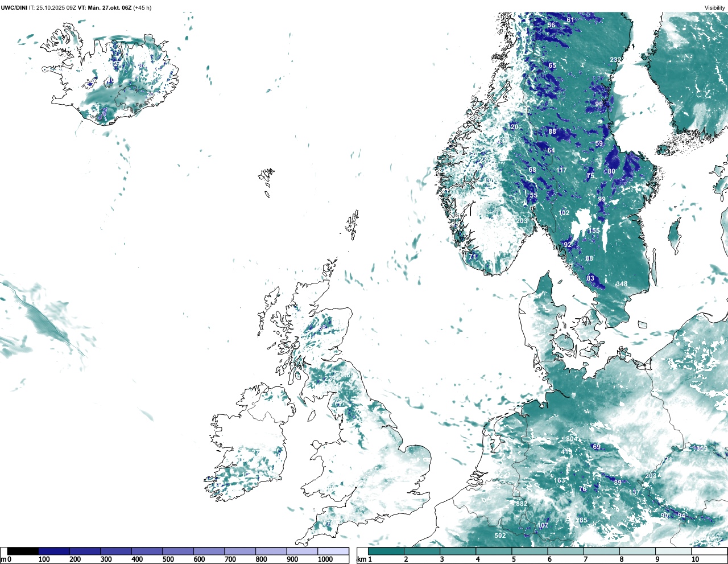728x564 pixels.
Task: Click the '107' visibility value on the map
Action: (x=543, y=525)
